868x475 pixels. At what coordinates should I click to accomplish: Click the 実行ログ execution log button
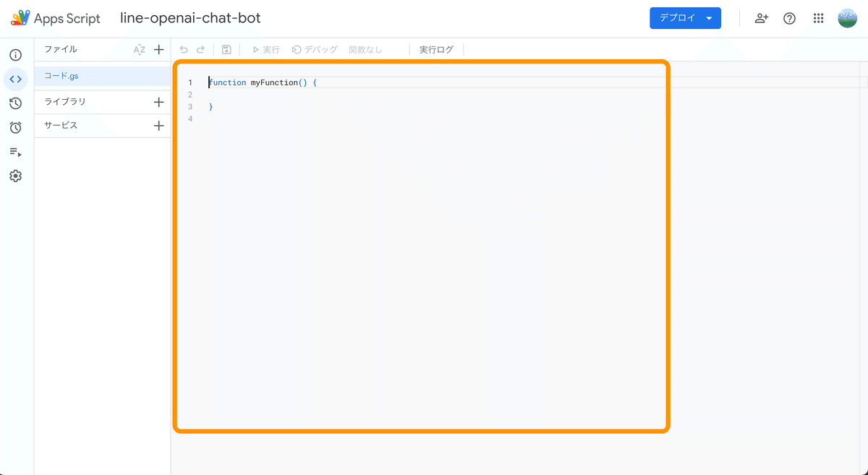pyautogui.click(x=436, y=50)
